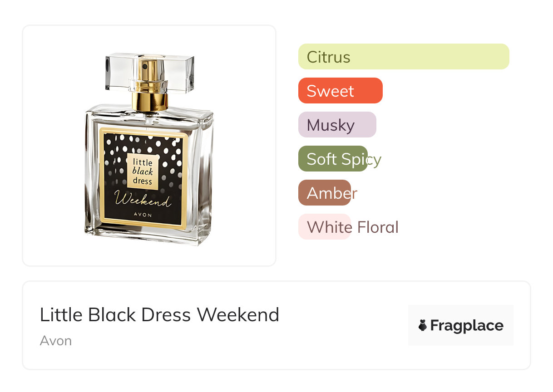Click the Fragplace bottle logo icon
The width and height of the screenshot is (553, 392).
(x=423, y=325)
